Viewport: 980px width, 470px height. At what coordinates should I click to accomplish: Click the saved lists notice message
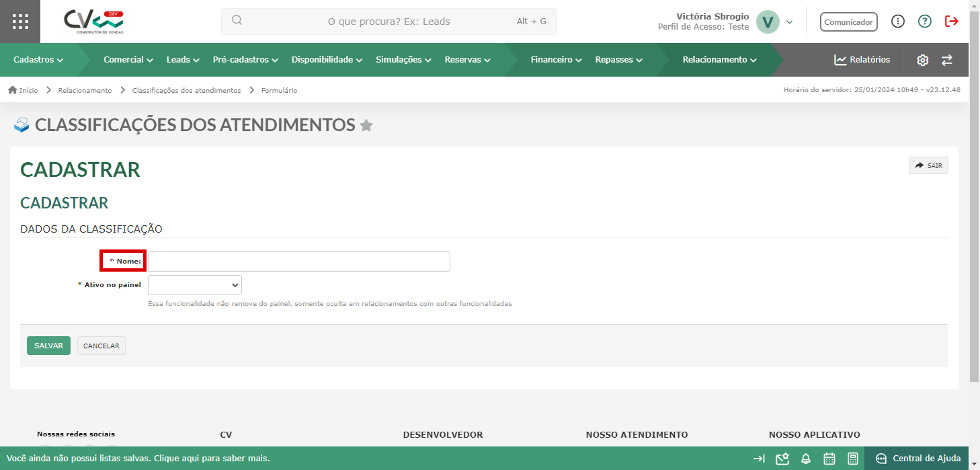[x=138, y=459]
